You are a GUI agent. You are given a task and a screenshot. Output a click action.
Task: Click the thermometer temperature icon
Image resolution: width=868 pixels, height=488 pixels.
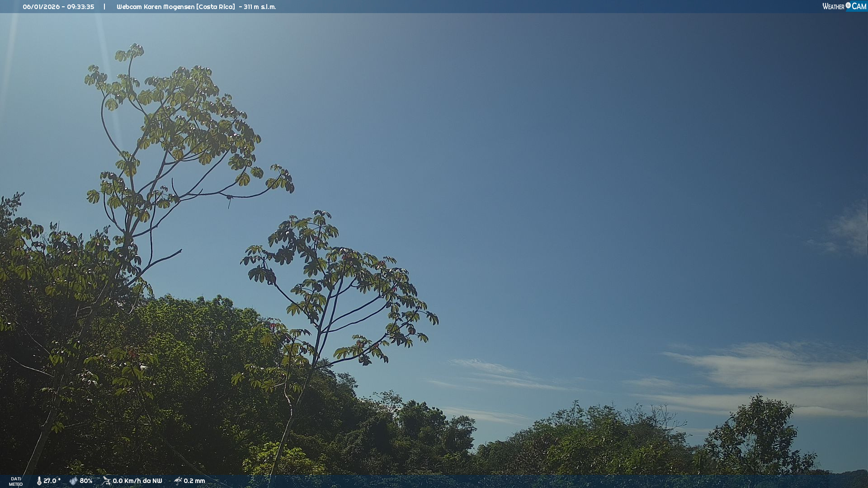(x=39, y=481)
